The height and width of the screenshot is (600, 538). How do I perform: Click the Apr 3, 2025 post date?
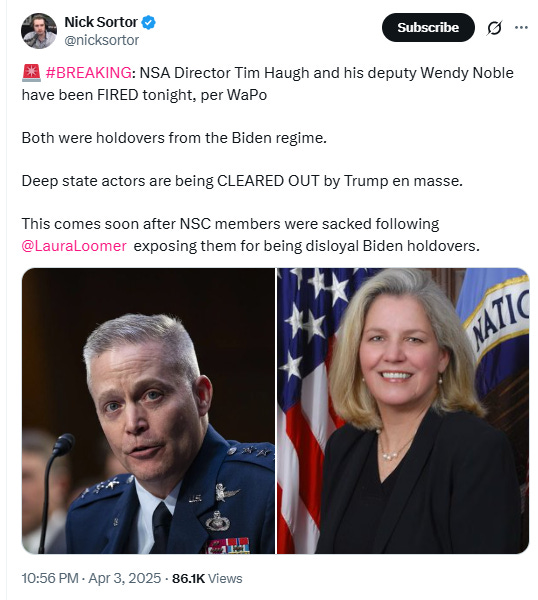click(x=125, y=578)
